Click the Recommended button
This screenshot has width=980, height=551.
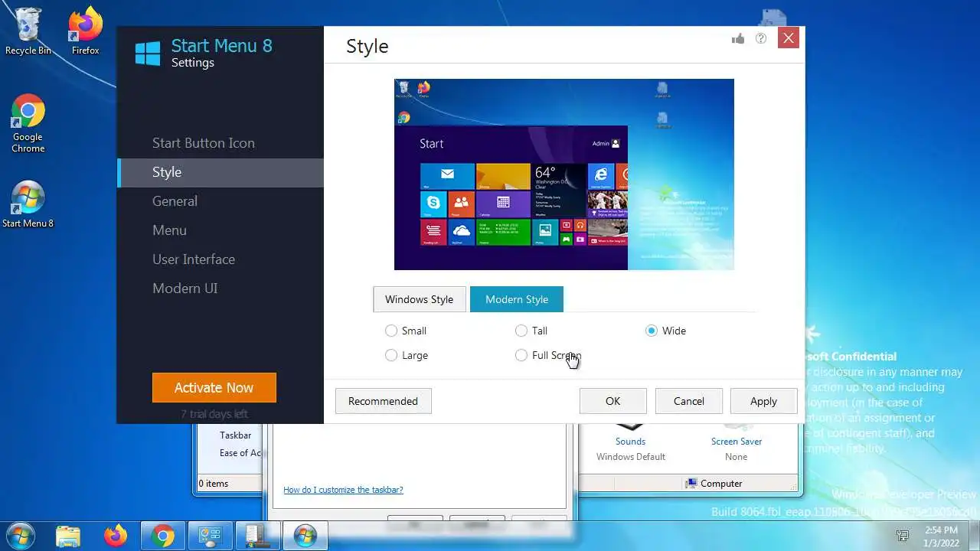383,401
